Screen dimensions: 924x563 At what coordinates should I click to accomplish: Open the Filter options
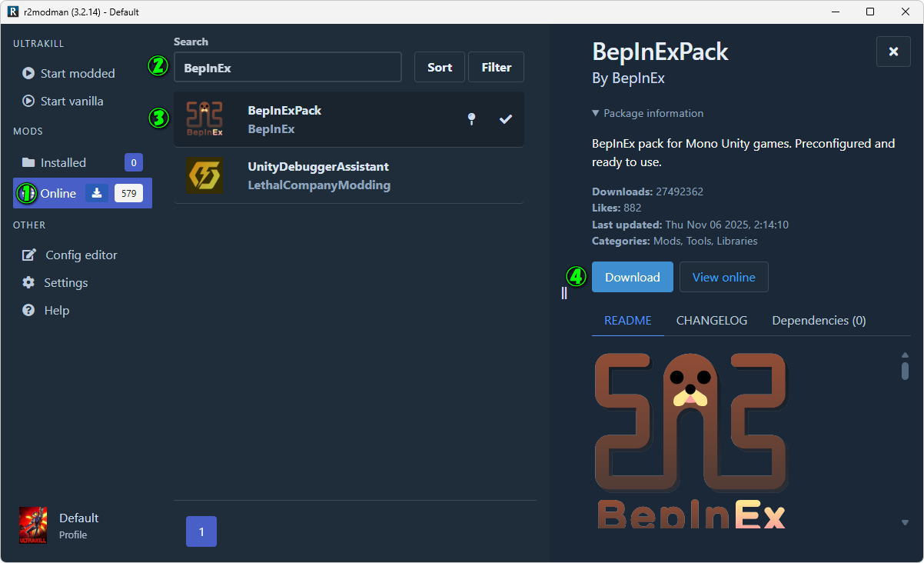(x=497, y=67)
